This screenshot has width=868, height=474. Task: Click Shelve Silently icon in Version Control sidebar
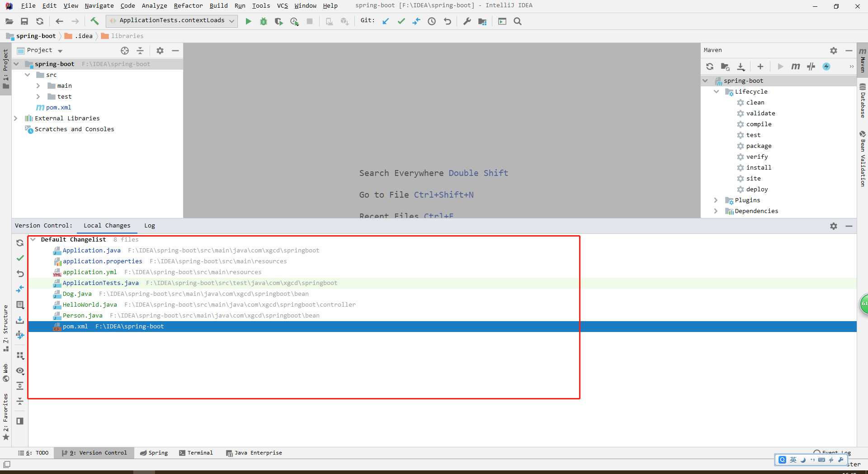20,320
